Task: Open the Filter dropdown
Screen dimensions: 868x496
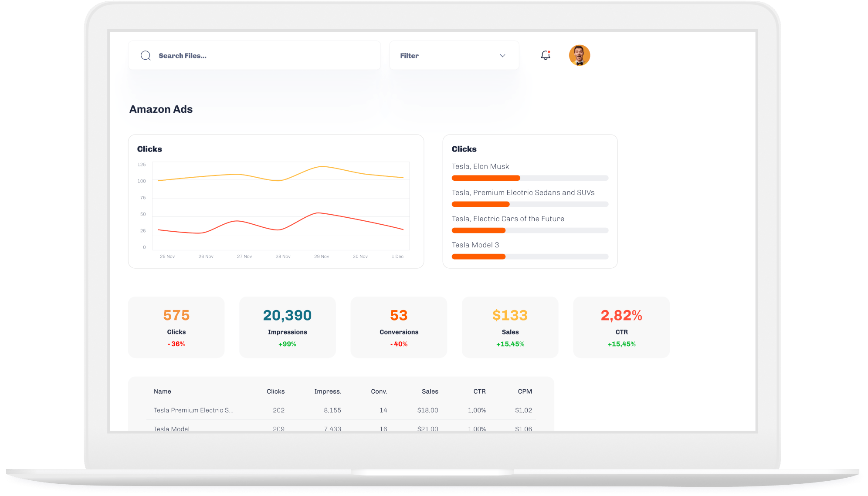Action: coord(454,55)
